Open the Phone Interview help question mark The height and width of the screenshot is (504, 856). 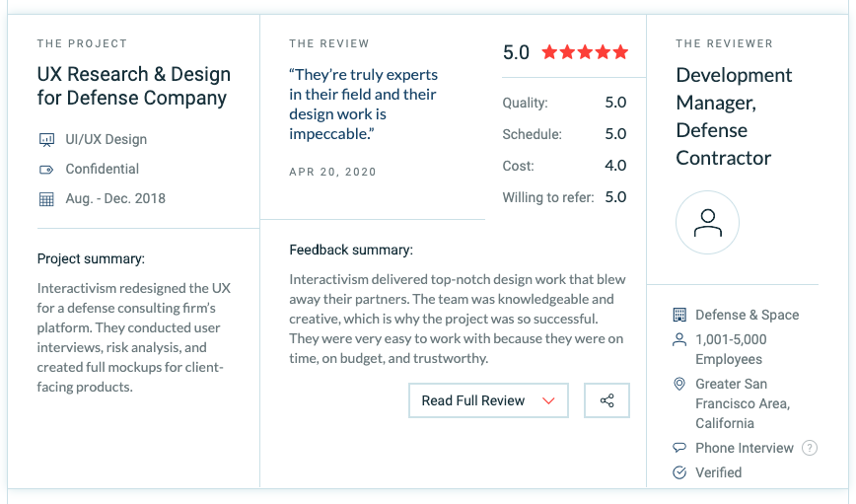pos(809,448)
